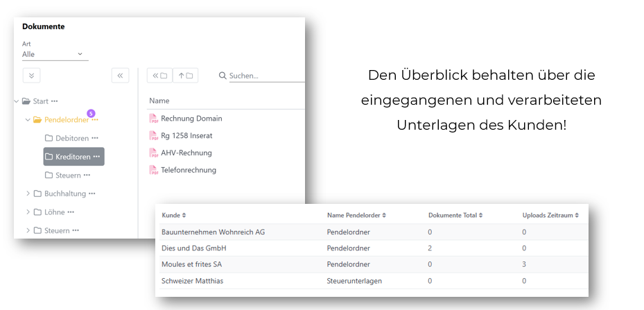This screenshot has width=644, height=310.
Task: Collapse the sidebar with double-left arrow button
Action: pyautogui.click(x=120, y=76)
